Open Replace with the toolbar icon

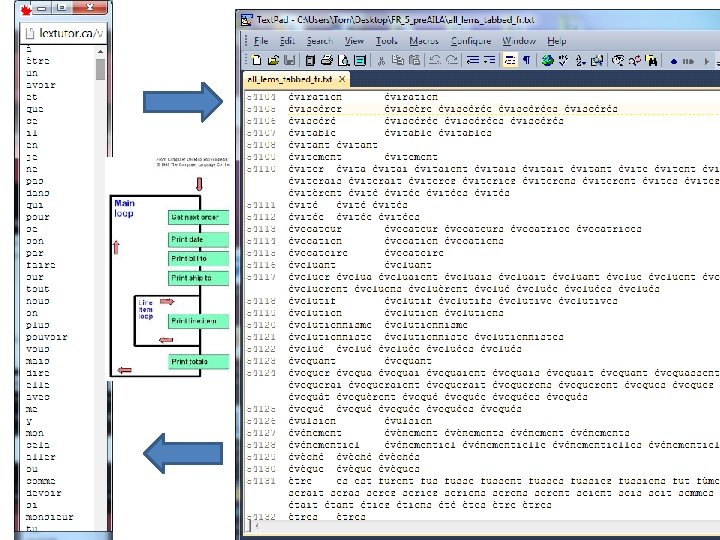(635, 60)
